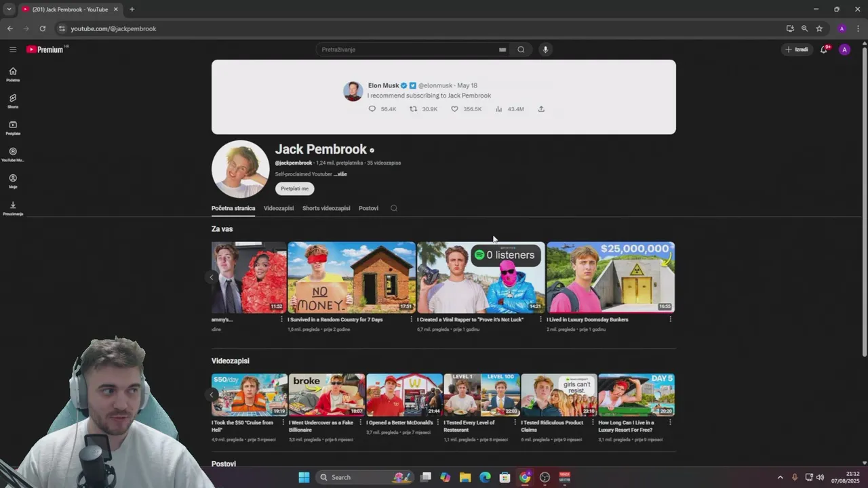Activate voice search microphone

[545, 49]
